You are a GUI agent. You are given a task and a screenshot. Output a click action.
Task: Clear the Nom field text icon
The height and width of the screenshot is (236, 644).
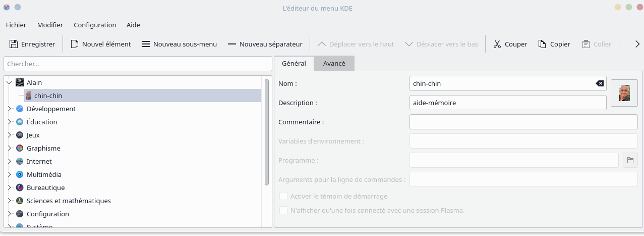600,83
